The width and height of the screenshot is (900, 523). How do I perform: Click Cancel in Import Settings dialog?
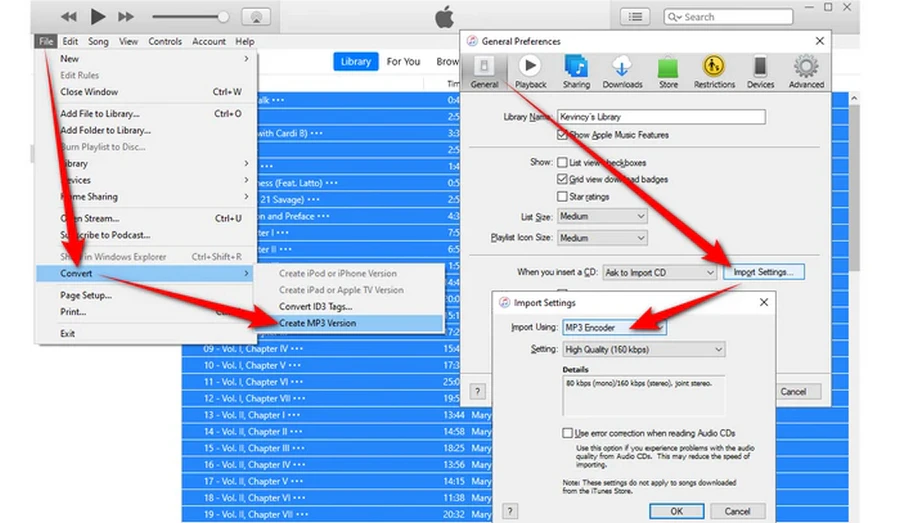pyautogui.click(x=737, y=511)
